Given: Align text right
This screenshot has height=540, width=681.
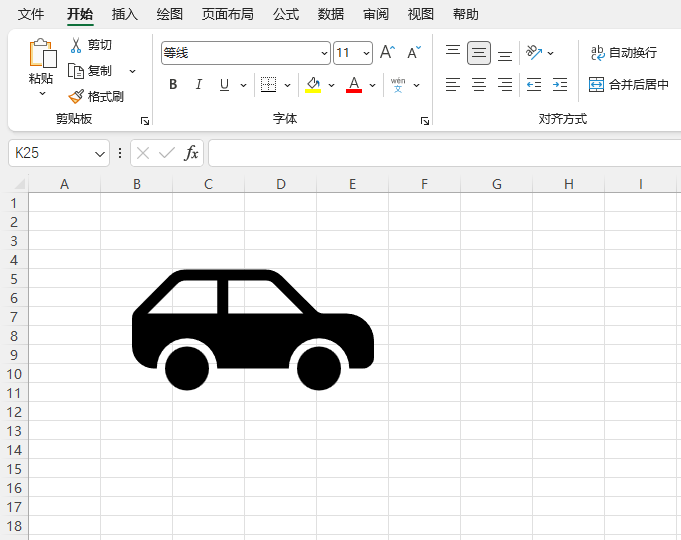Looking at the screenshot, I should [505, 84].
